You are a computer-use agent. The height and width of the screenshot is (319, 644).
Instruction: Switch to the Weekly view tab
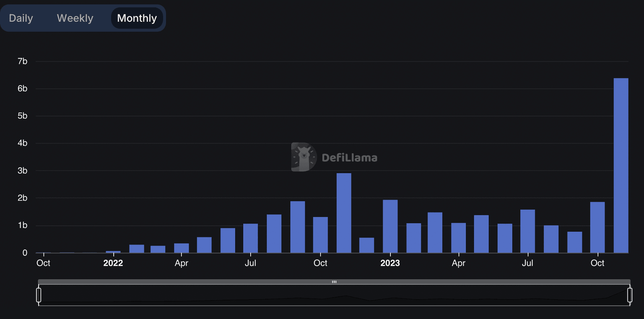tap(75, 18)
